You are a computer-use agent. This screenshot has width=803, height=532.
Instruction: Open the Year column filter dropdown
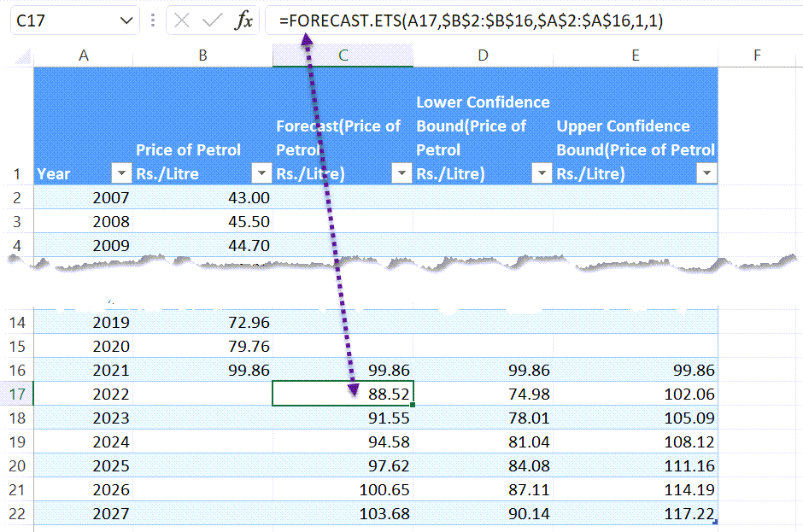click(121, 173)
